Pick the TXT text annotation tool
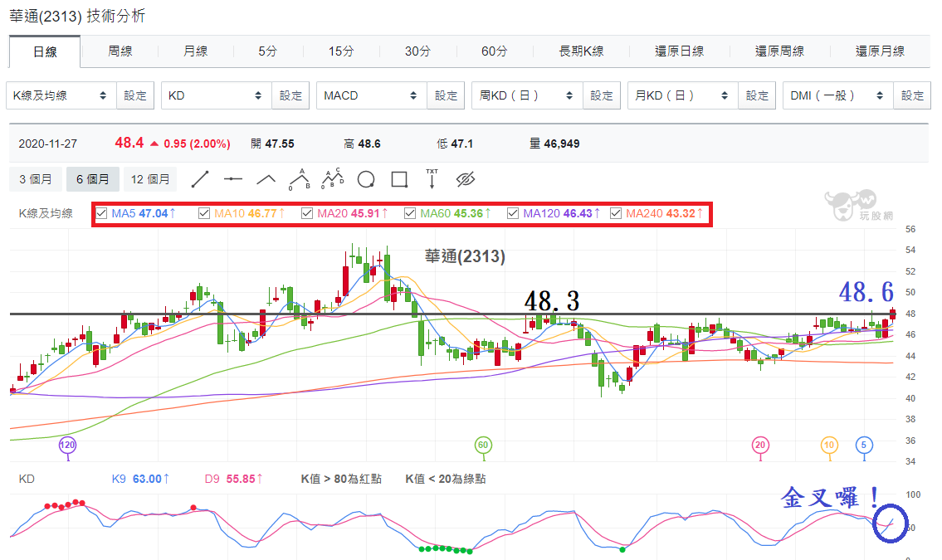 [432, 179]
